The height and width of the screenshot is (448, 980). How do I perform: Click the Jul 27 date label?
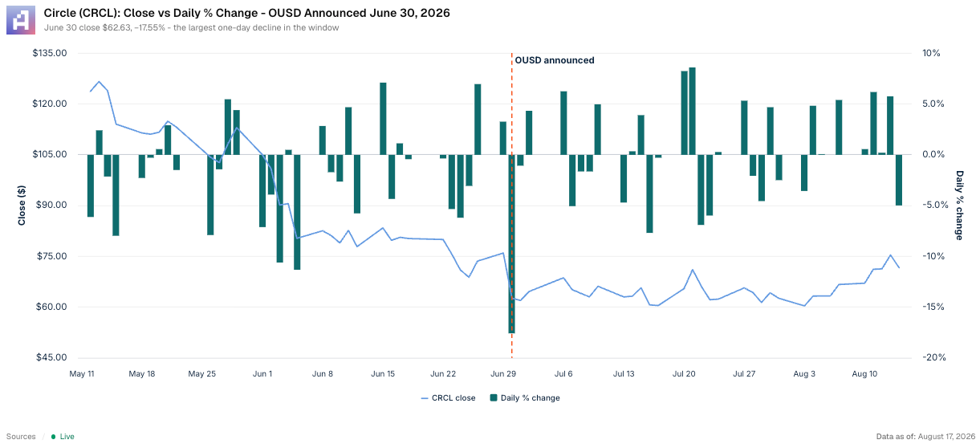[x=744, y=373]
